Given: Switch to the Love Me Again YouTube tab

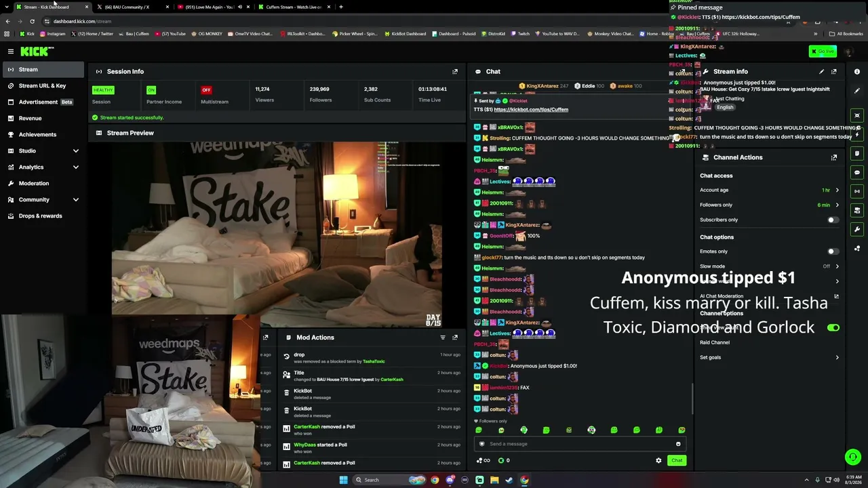Looking at the screenshot, I should 212,7.
